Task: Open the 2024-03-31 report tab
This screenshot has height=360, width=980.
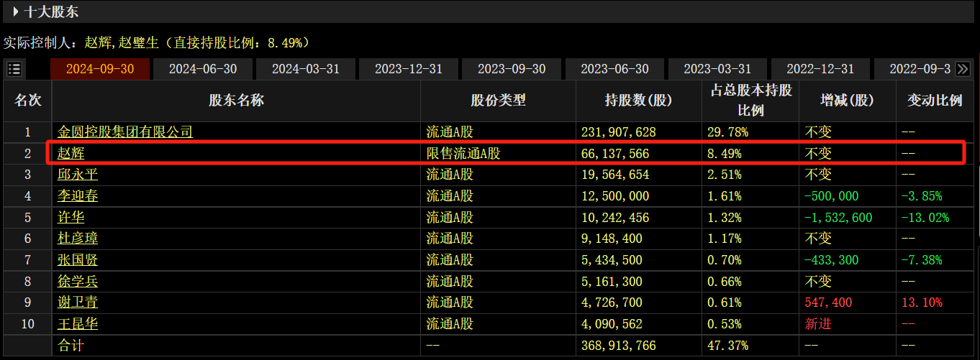Action: pos(306,69)
